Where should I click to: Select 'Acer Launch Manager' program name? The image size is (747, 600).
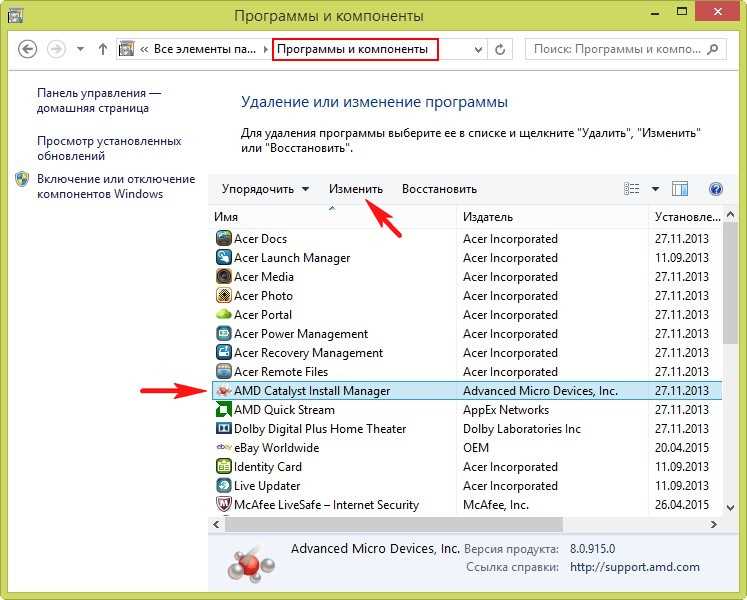[292, 258]
